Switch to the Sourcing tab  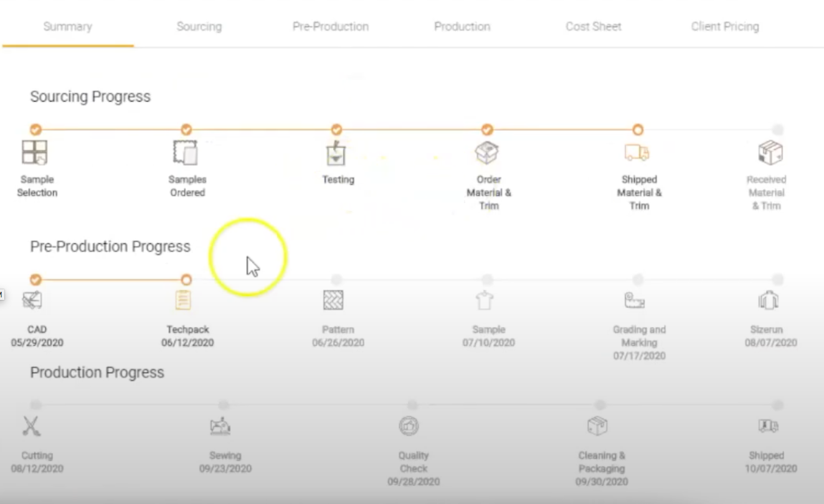point(199,27)
